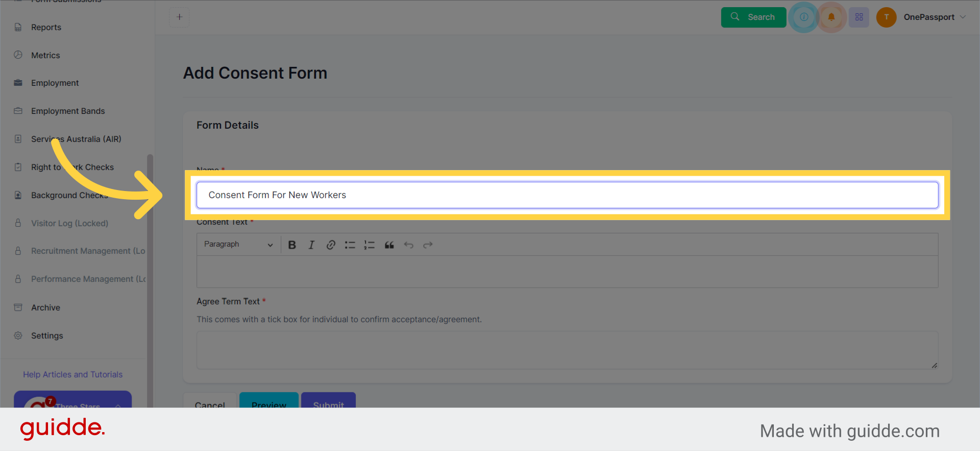Click the Agree Term Text box
The width and height of the screenshot is (980, 451).
point(567,350)
